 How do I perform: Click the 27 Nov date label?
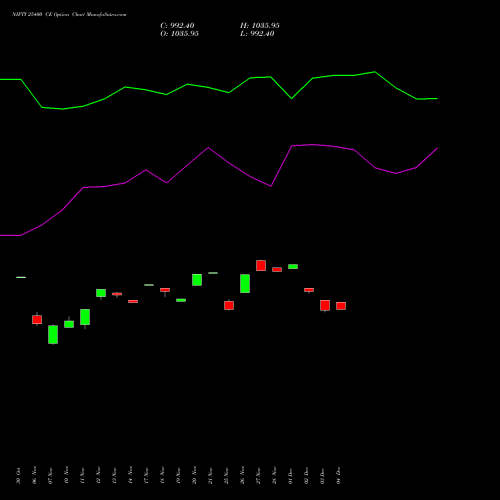pyautogui.click(x=258, y=476)
